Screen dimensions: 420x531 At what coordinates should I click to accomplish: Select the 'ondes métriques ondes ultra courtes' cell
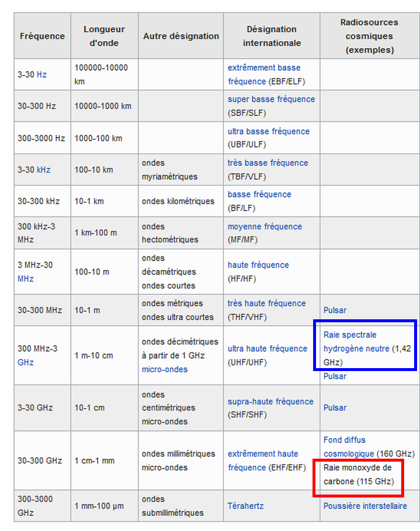click(x=181, y=310)
